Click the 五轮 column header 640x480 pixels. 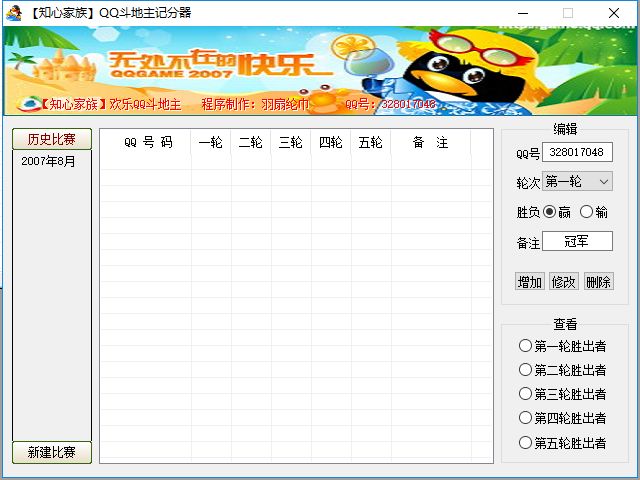[x=371, y=142]
